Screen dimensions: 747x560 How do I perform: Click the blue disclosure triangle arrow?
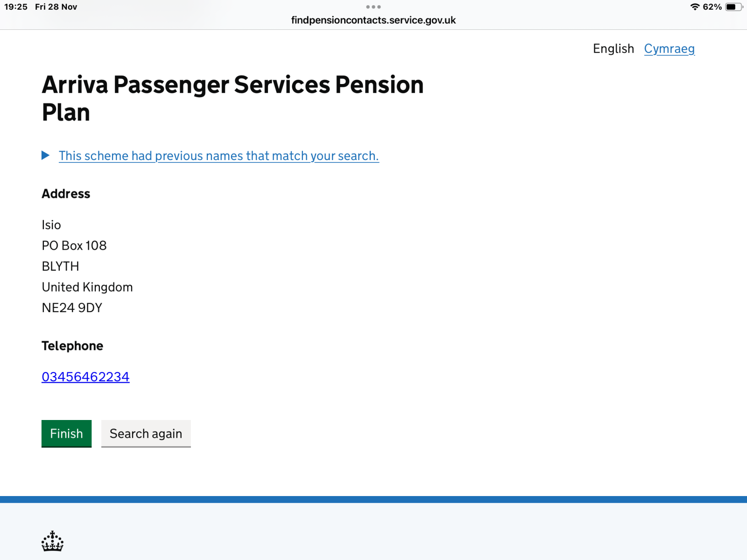45,155
